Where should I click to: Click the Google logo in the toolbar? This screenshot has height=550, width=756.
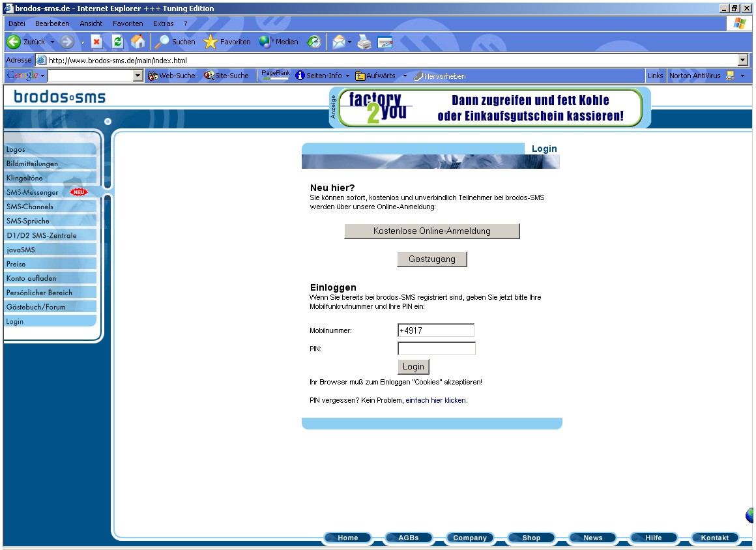pos(23,75)
